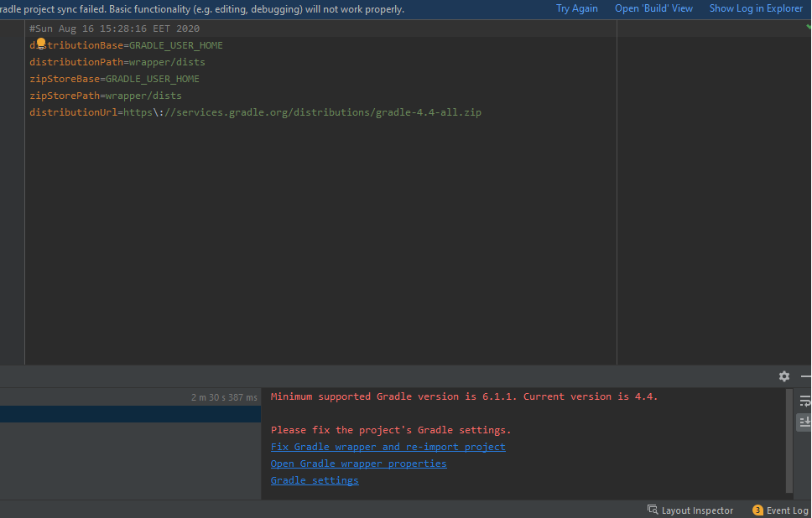Image resolution: width=812 pixels, height=518 pixels.
Task: Click the '#Sun Aug 16 15:28:16 EET 2020' comment line
Action: pyautogui.click(x=114, y=28)
